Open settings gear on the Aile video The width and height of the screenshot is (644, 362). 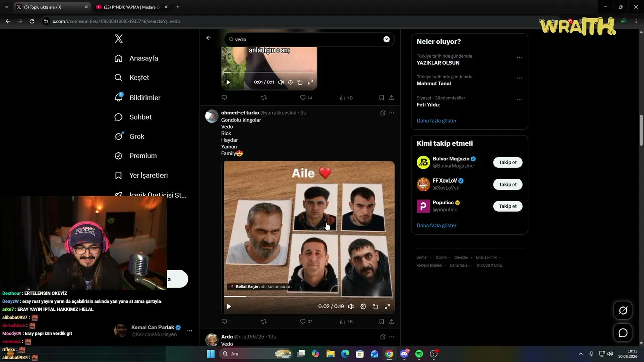(363, 306)
